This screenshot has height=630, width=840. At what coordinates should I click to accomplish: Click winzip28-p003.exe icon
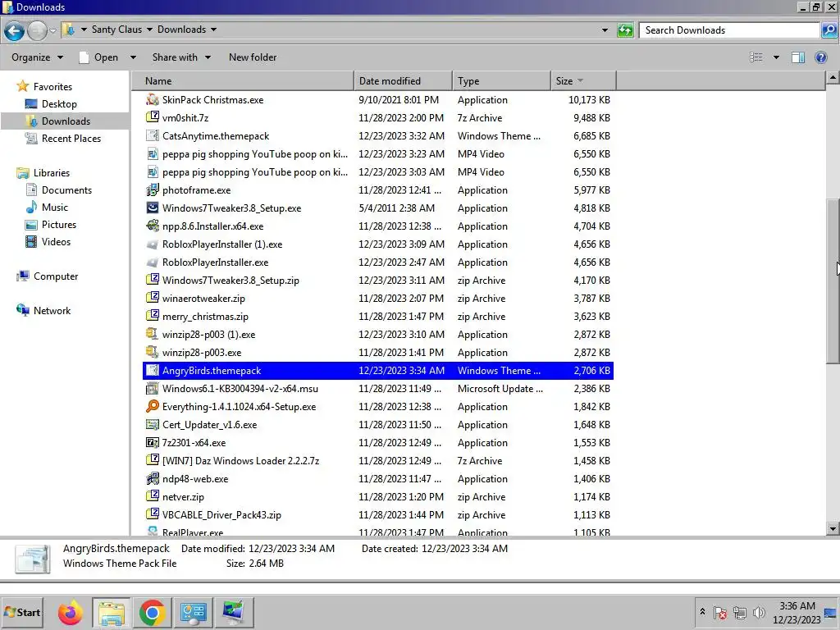153,353
